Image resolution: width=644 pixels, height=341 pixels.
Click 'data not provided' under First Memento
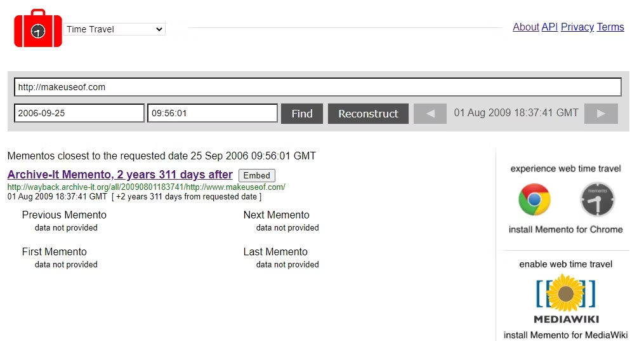click(66, 265)
